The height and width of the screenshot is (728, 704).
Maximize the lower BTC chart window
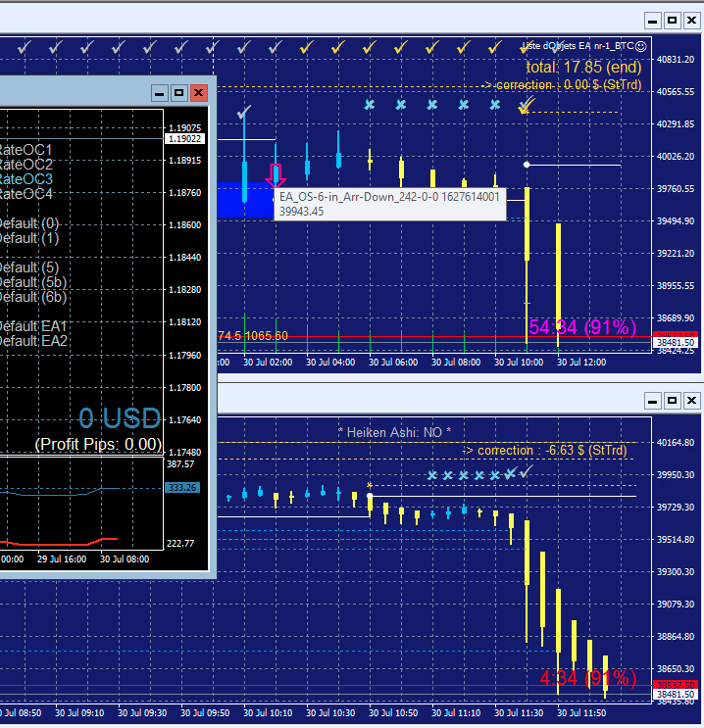tap(672, 400)
